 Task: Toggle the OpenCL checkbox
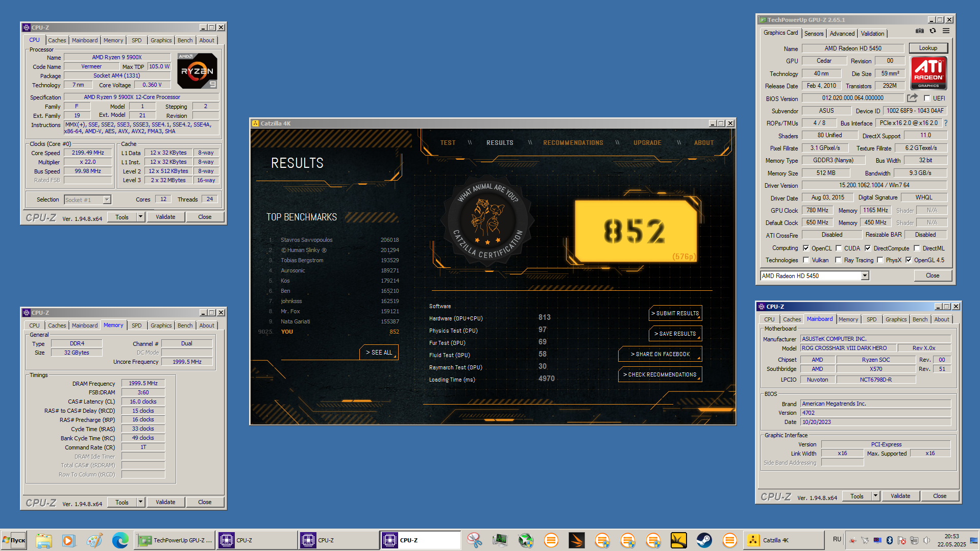[806, 248]
